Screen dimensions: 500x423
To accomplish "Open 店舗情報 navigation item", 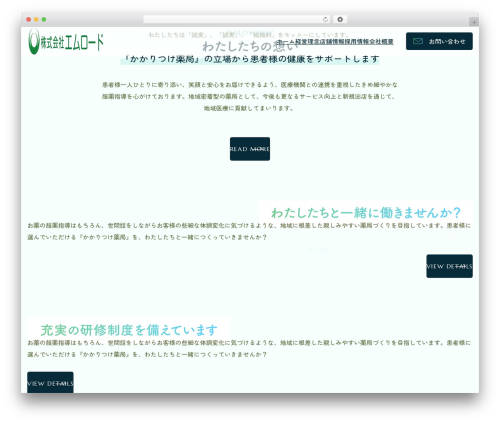I will pyautogui.click(x=332, y=42).
